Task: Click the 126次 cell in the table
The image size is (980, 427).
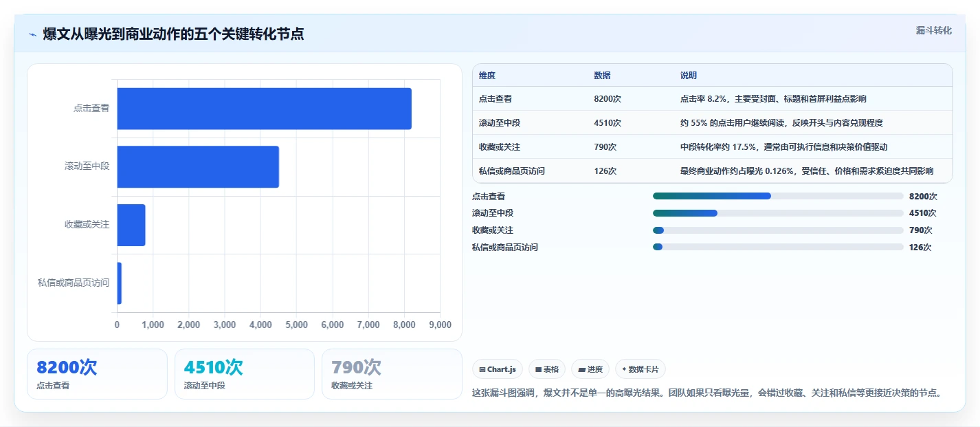Action: pyautogui.click(x=605, y=171)
